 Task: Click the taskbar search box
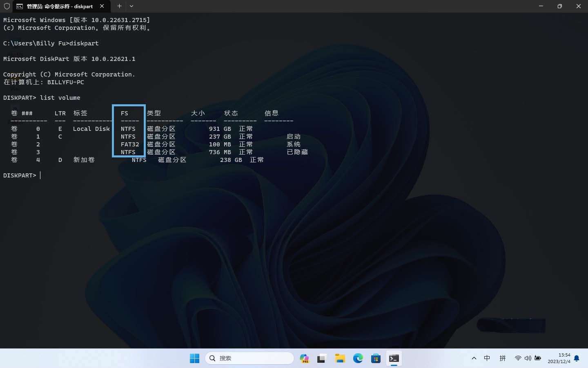coord(249,358)
